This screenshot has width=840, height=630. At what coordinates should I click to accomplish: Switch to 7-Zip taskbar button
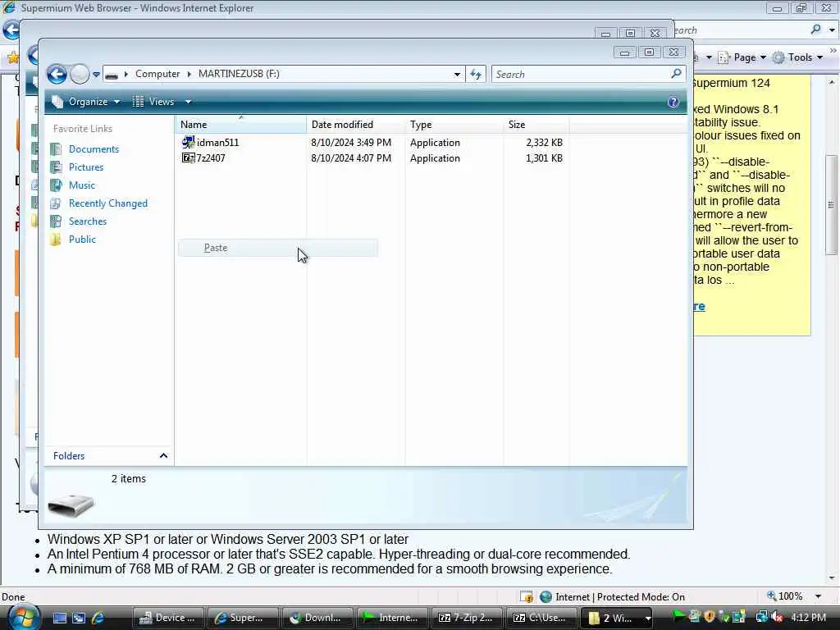[x=466, y=618]
